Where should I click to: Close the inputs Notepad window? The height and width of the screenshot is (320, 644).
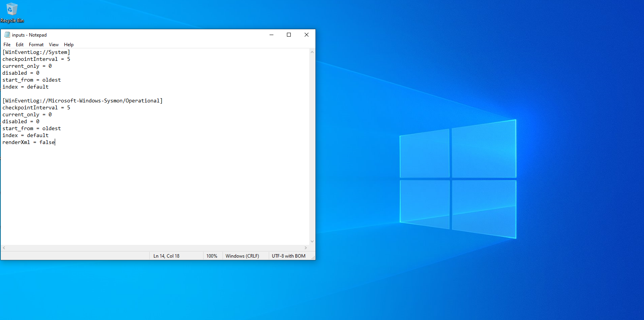pos(307,35)
